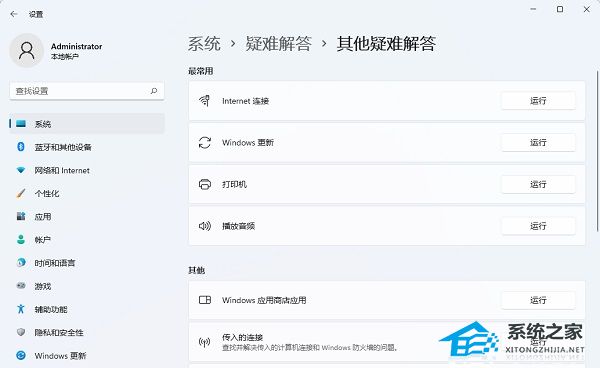Image resolution: width=600 pixels, height=368 pixels.
Task: Click the search magnifier icon
Action: click(x=154, y=91)
